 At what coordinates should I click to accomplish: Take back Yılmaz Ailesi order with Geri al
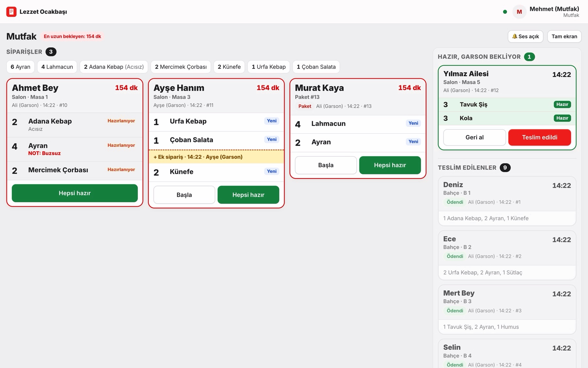pos(474,137)
